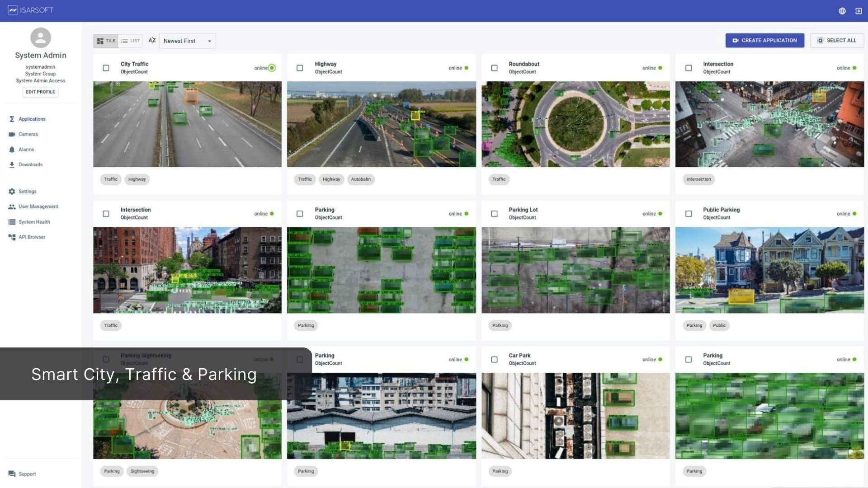Open Alarms in the sidebar
This screenshot has width=868, height=488.
26,150
